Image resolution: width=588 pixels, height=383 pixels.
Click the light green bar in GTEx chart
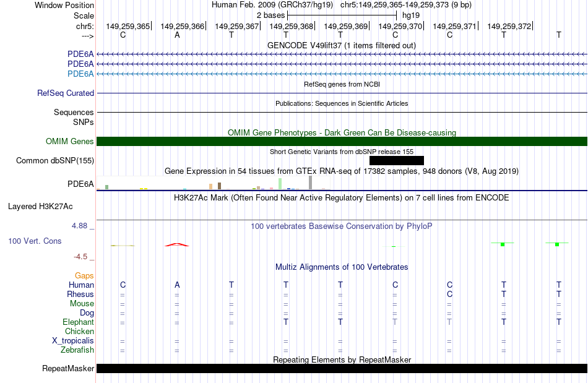[280, 184]
